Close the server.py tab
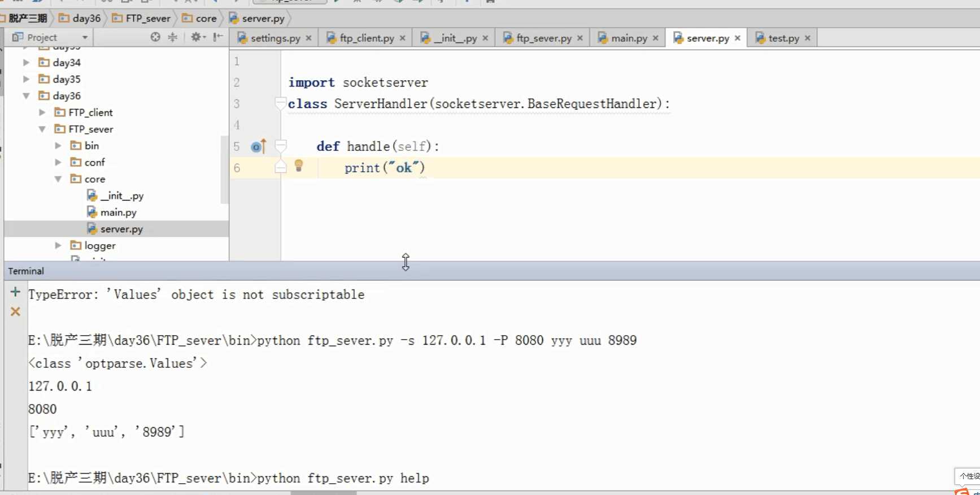Viewport: 980px width, 495px height. (x=737, y=38)
